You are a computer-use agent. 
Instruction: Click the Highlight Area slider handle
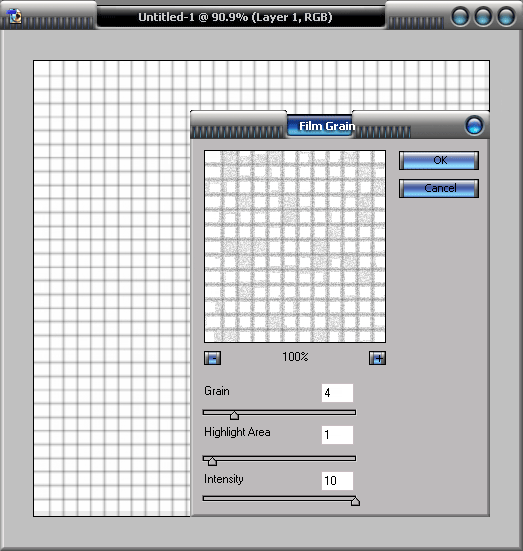tap(212, 461)
